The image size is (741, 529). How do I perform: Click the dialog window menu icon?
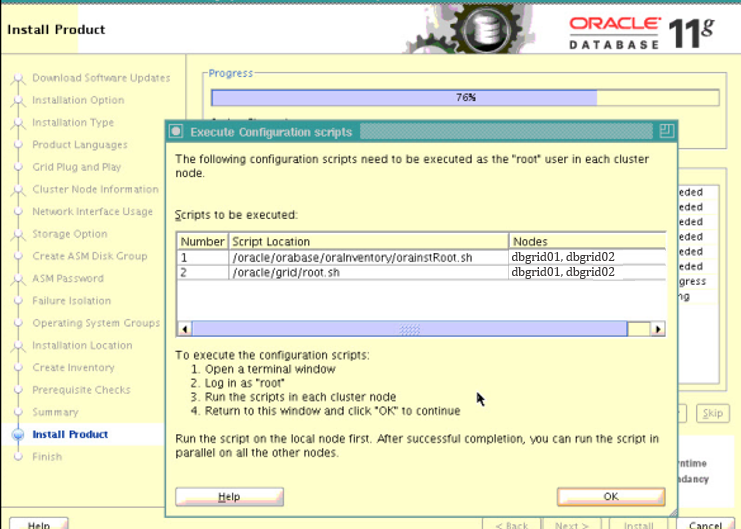(176, 131)
